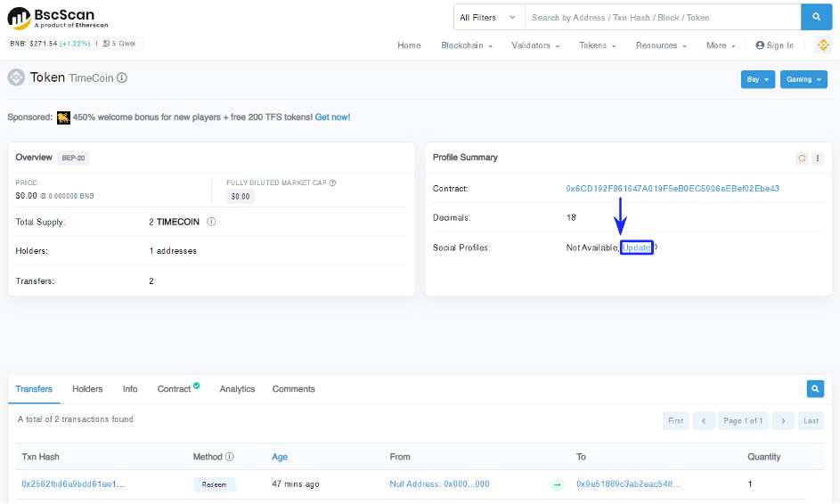Click the $0.00 market cap value

[241, 197]
